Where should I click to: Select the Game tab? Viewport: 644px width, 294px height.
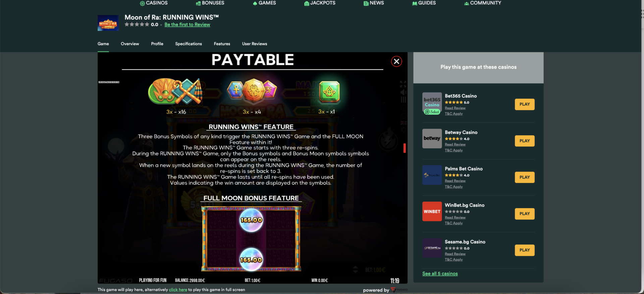click(103, 44)
